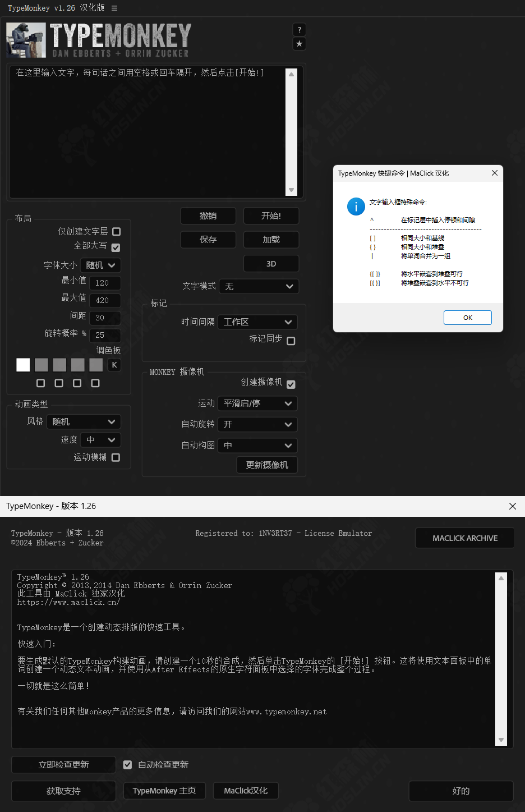Click the 旋转概率 field showing 25
Image resolution: width=525 pixels, height=812 pixels.
[x=105, y=336]
